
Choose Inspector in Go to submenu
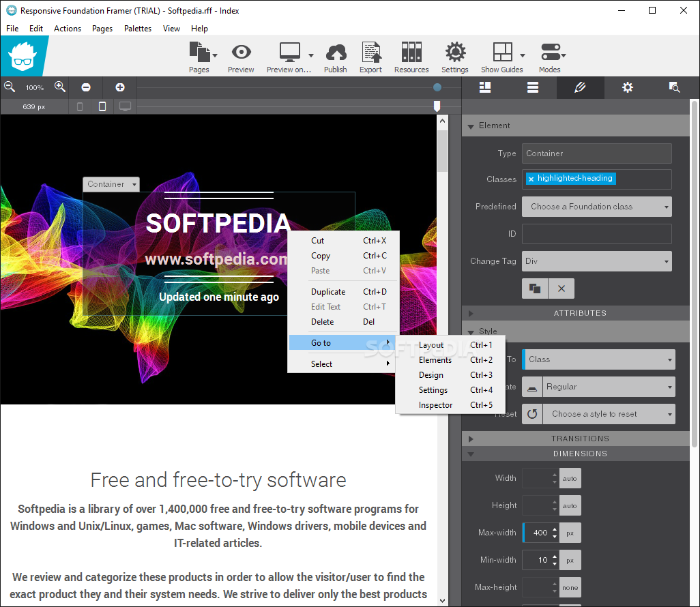pos(450,405)
